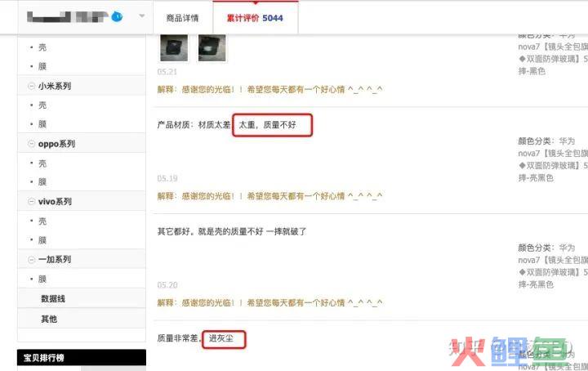Select 膜 under vivo系列

[x=42, y=240]
